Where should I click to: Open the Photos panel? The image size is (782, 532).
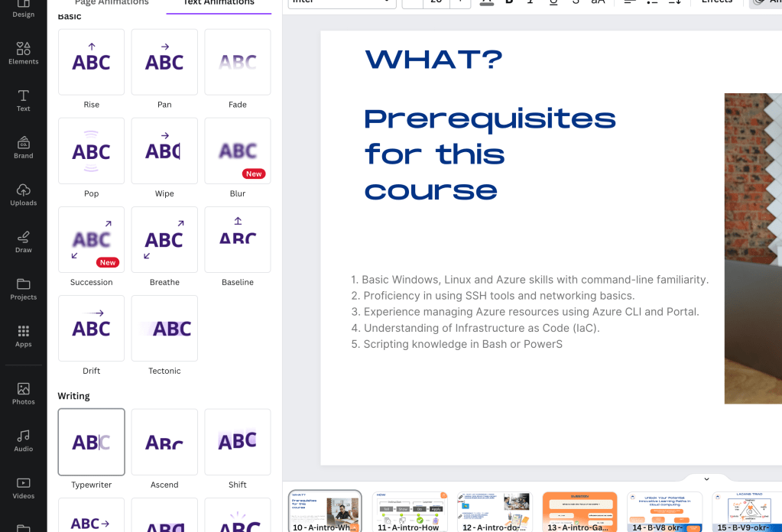(x=24, y=394)
